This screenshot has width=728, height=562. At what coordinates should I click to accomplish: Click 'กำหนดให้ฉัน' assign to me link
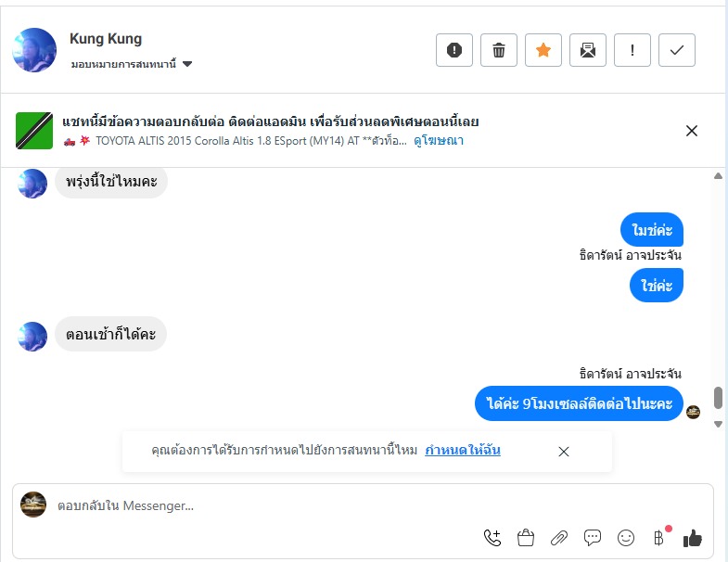pos(463,451)
